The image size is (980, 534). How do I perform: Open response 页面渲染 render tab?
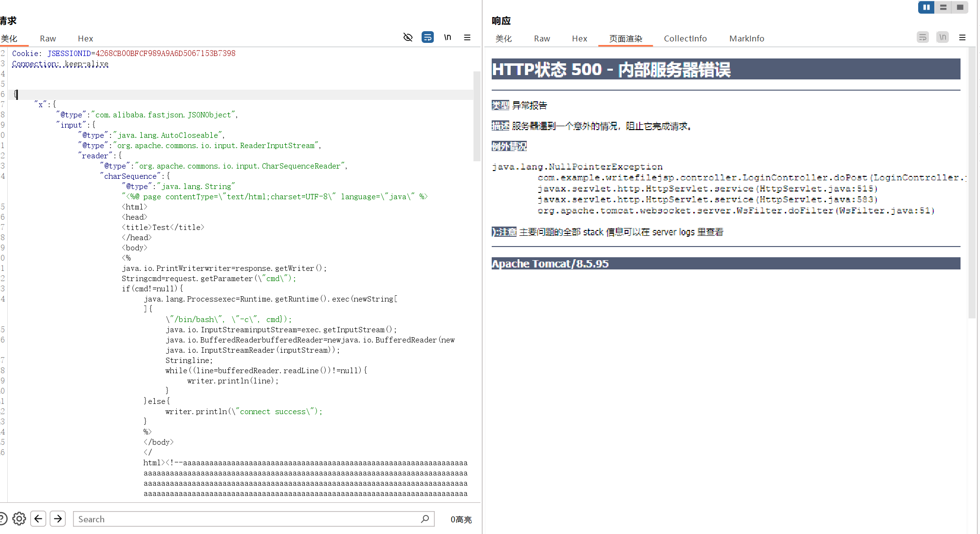click(626, 38)
